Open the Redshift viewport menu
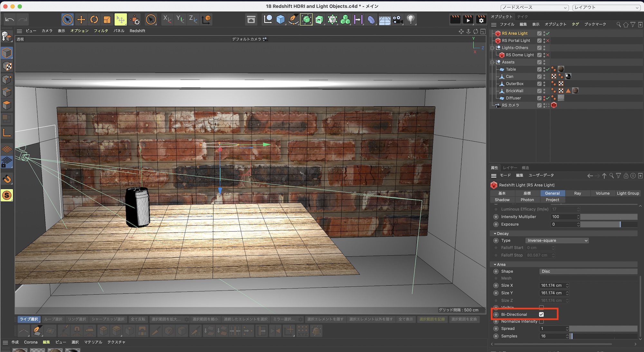644x352 pixels. pos(137,31)
